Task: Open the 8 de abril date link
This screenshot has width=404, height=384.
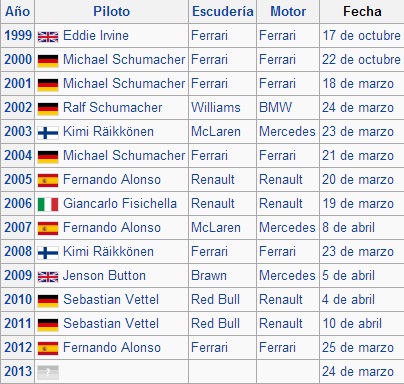Action: point(348,227)
